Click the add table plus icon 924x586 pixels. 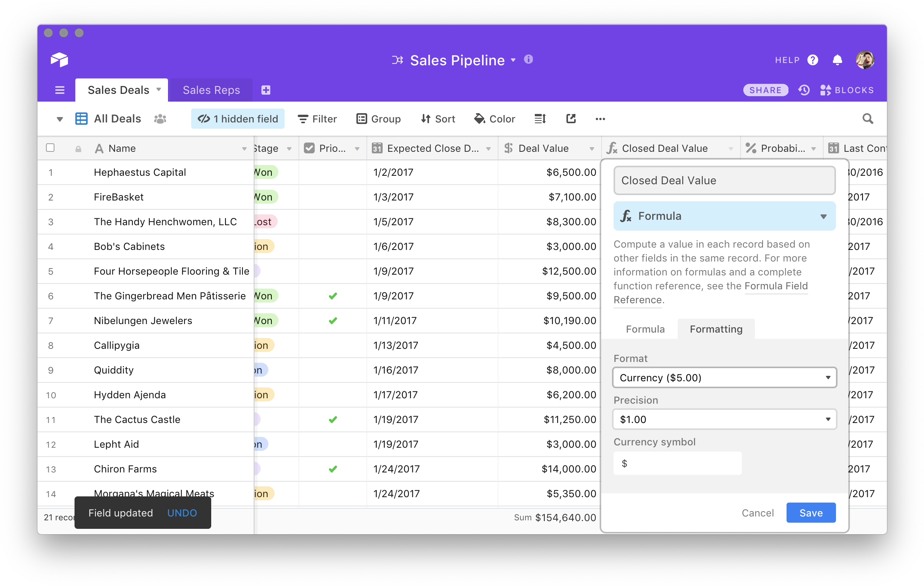tap(266, 90)
